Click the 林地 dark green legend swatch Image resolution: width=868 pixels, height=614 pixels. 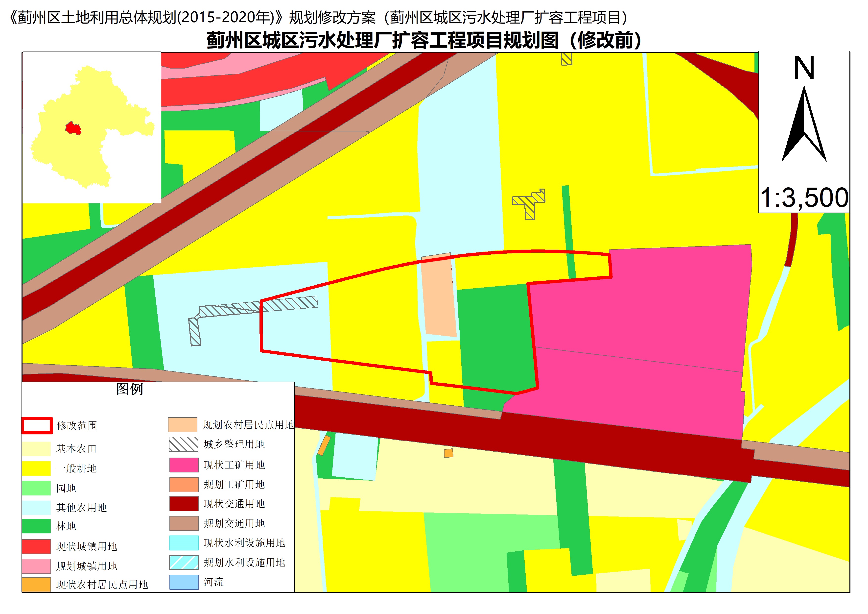(x=36, y=526)
